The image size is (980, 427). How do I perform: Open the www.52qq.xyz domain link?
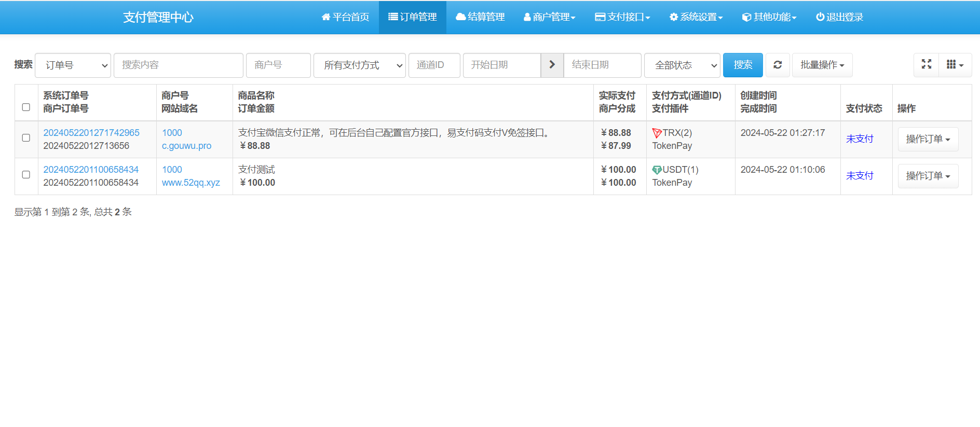190,183
